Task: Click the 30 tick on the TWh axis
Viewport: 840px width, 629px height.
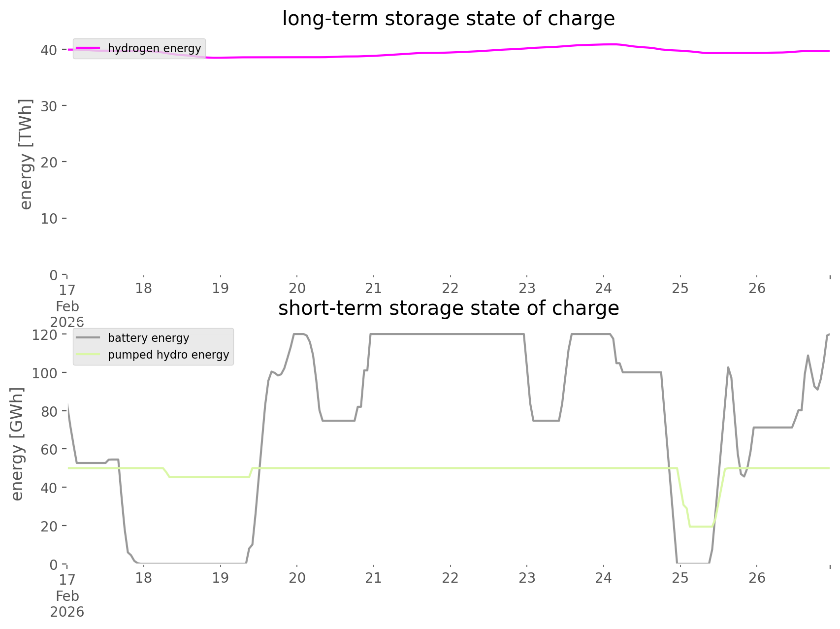Action: 49,106
